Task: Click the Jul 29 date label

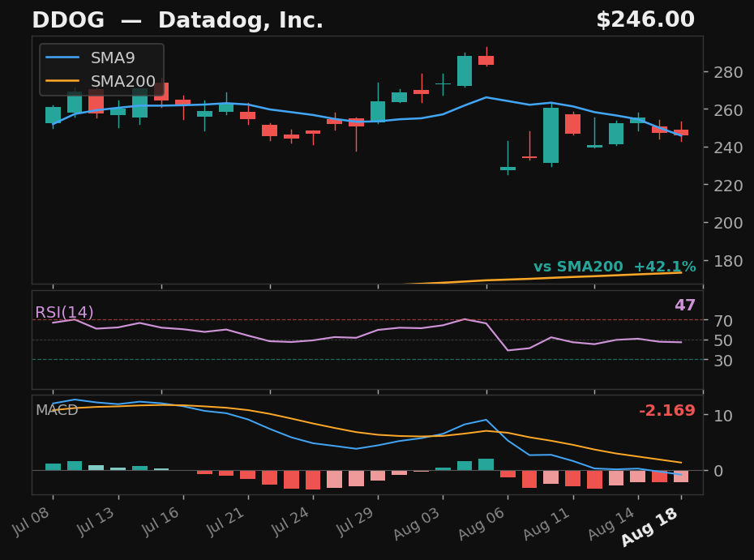Action: (x=355, y=521)
